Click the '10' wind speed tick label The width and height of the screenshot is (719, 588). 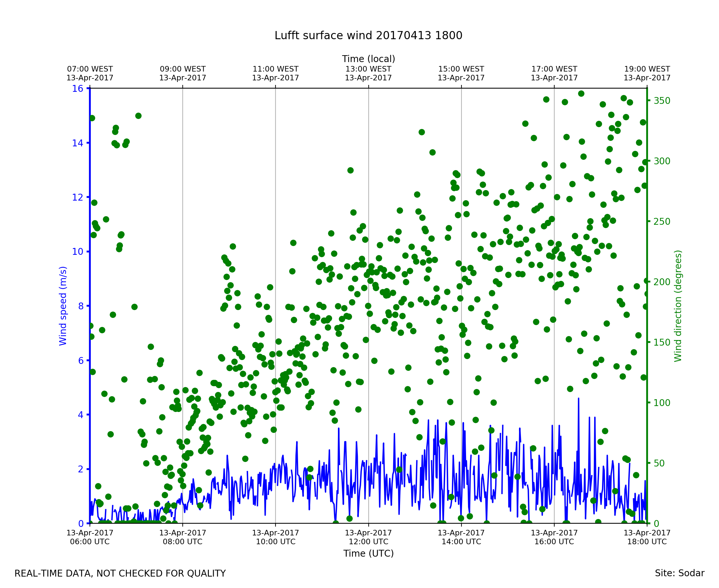click(x=77, y=252)
